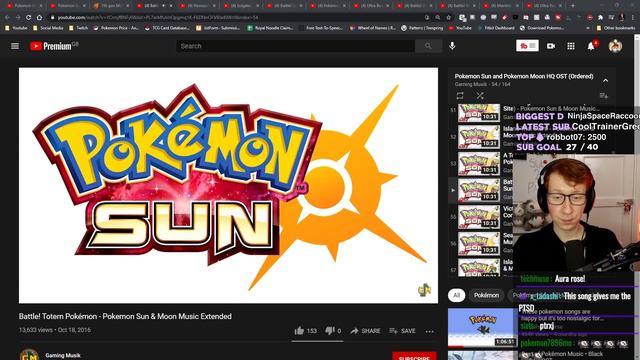Click the video title text
The width and height of the screenshot is (640, 360).
tap(125, 316)
